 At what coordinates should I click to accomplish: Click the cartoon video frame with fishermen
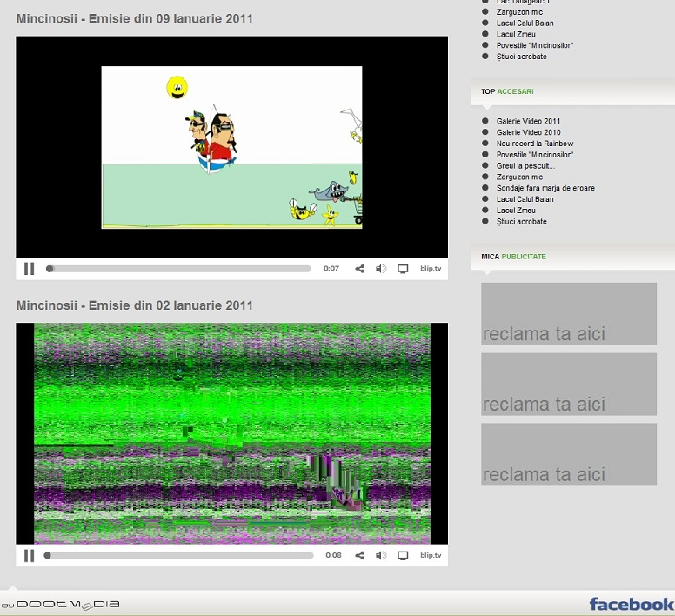click(231, 147)
